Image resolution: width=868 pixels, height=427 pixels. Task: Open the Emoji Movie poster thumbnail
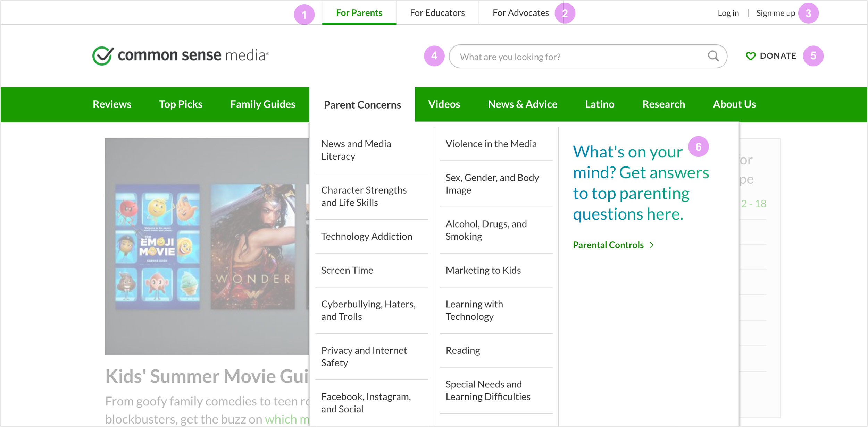[157, 247]
